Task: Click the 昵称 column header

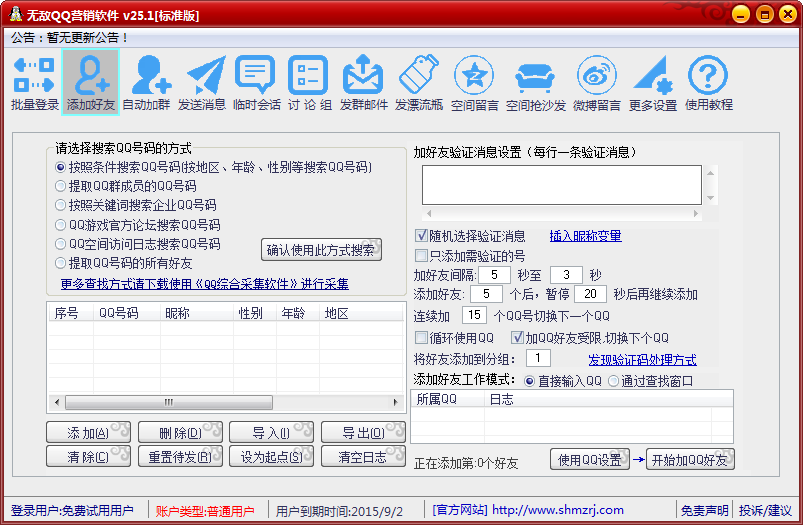Action: click(x=197, y=313)
